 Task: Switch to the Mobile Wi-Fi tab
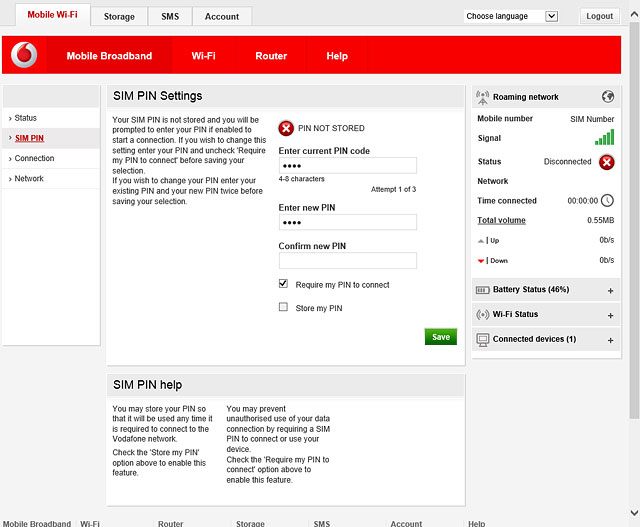(53, 15)
